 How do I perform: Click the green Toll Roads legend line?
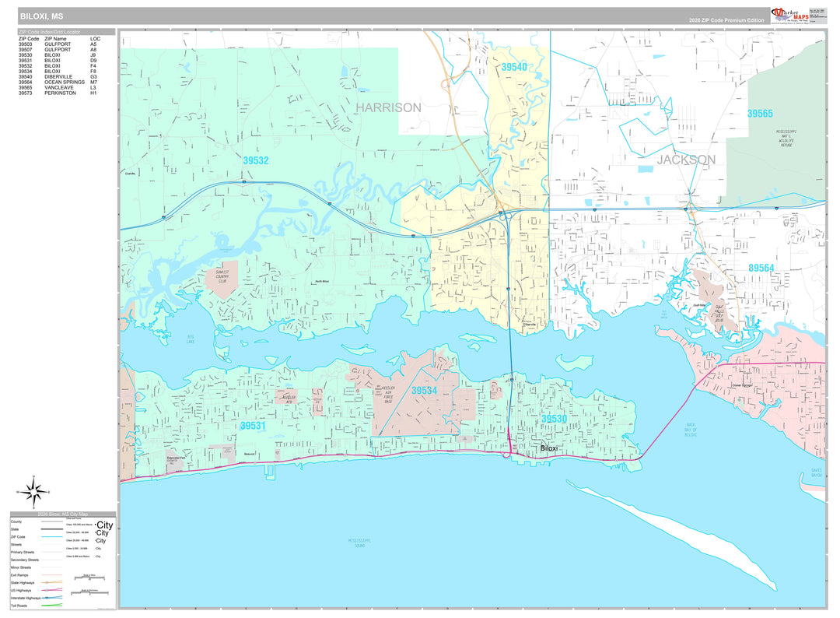pyautogui.click(x=52, y=606)
